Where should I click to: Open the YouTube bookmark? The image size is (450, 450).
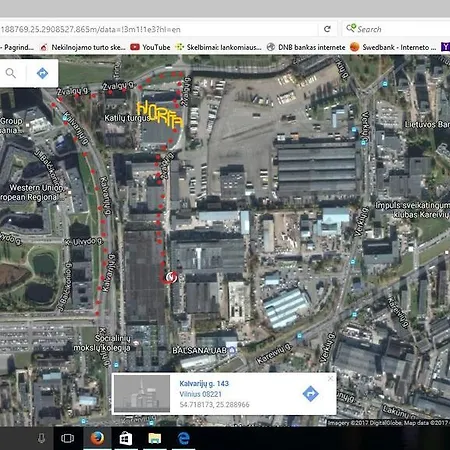(x=150, y=47)
